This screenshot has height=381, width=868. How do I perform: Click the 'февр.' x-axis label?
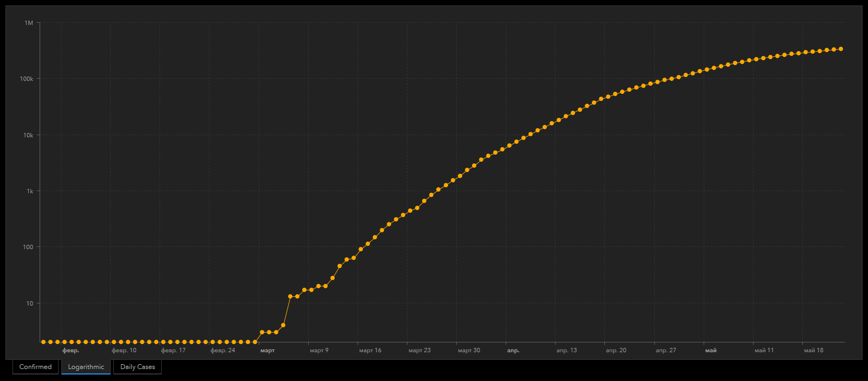71,351
